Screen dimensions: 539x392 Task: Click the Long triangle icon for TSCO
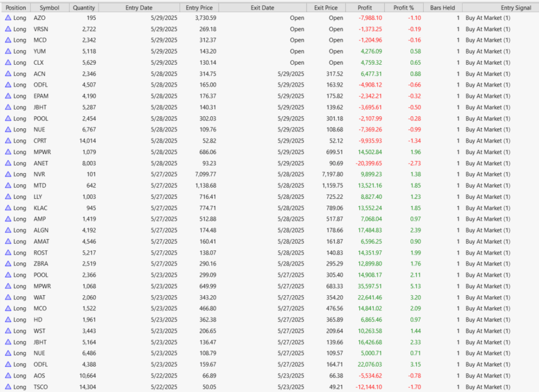tap(8, 387)
